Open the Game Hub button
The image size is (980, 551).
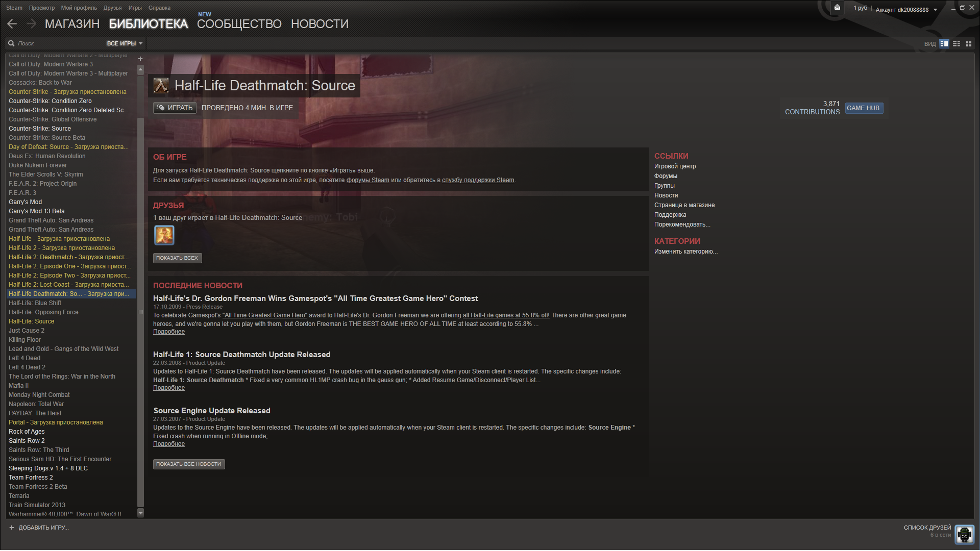pyautogui.click(x=864, y=108)
